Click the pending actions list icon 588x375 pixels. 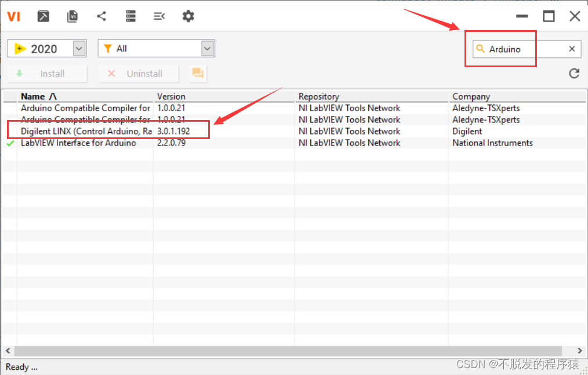(x=159, y=16)
